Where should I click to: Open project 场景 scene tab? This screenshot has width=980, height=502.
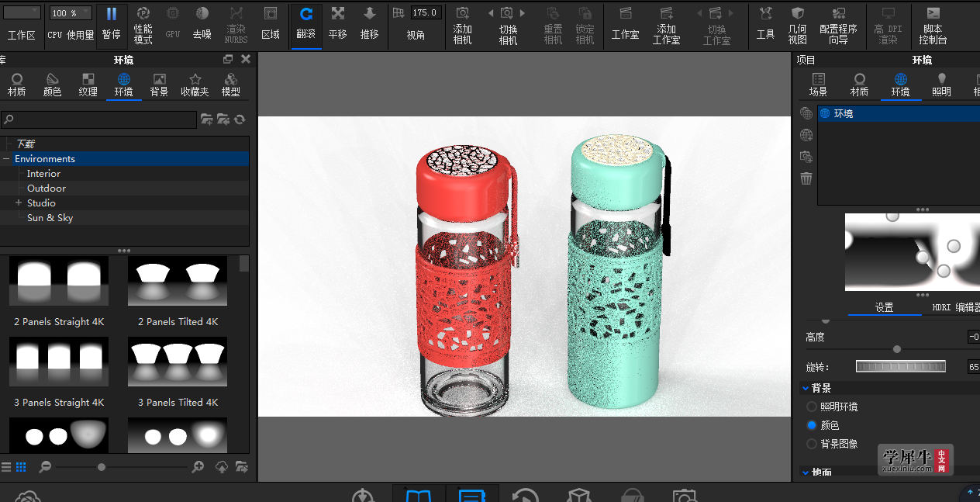[818, 85]
